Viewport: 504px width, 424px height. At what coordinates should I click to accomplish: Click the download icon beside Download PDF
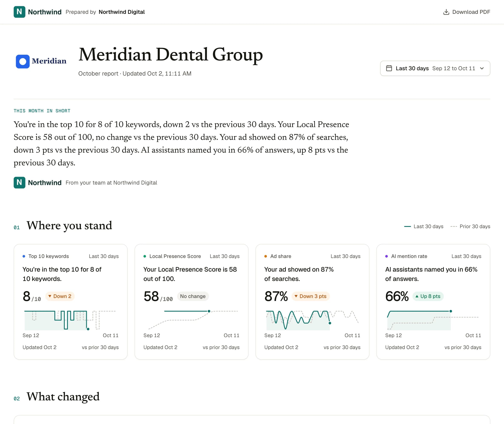446,12
